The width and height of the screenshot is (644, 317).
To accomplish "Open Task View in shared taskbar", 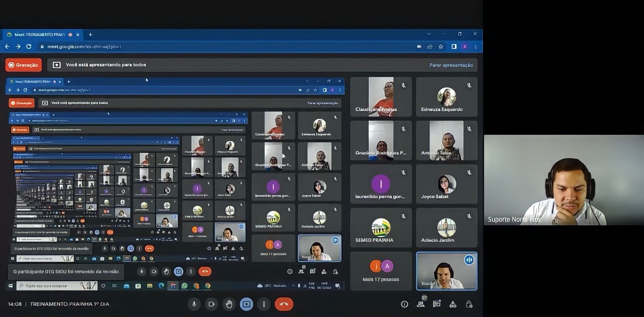I will 114,286.
